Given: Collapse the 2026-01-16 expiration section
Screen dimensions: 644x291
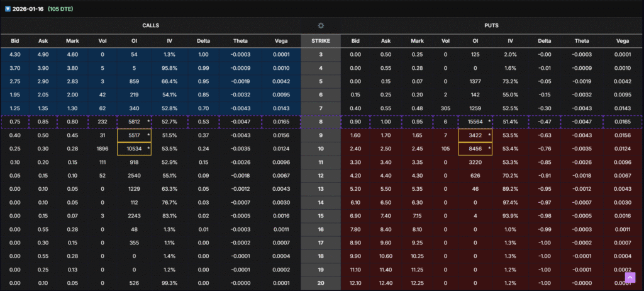Looking at the screenshot, I should (8, 9).
